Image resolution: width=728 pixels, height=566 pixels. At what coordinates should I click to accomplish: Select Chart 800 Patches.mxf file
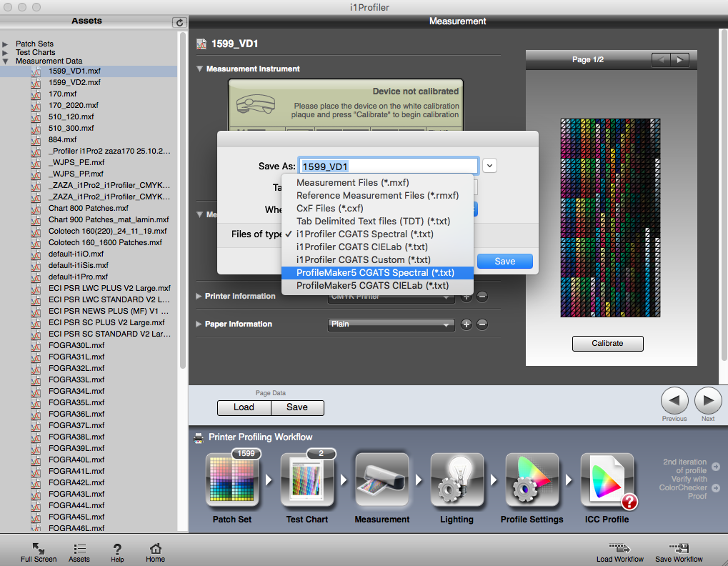[x=88, y=208]
